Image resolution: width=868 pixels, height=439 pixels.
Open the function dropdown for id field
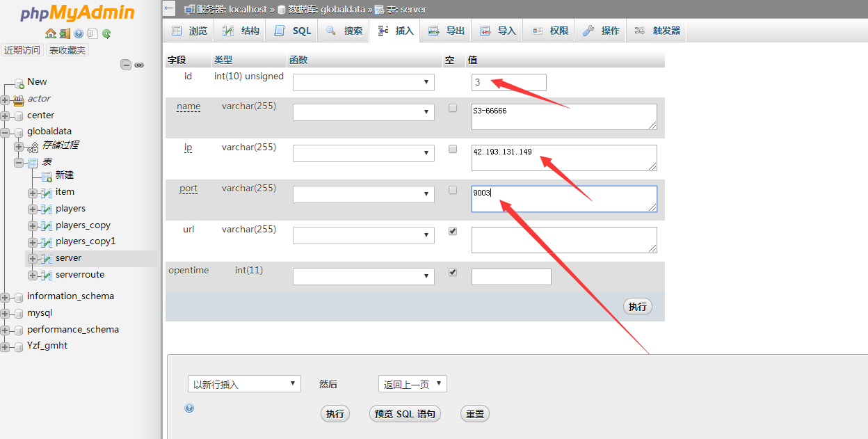(364, 82)
